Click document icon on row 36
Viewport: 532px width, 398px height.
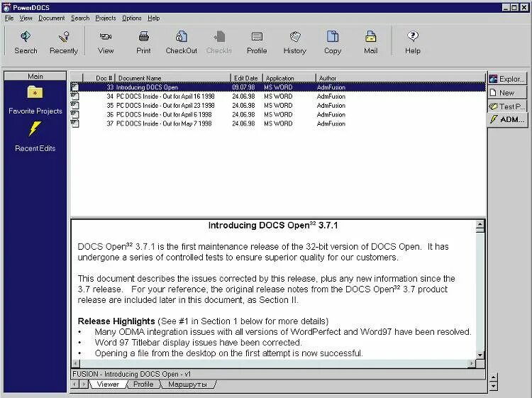point(74,115)
